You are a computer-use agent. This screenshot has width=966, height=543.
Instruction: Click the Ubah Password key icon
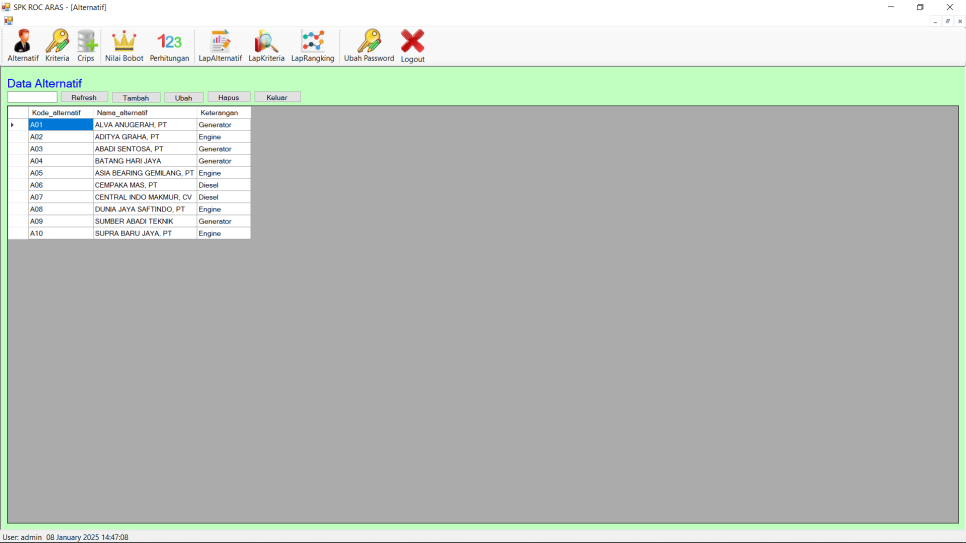pos(369,42)
